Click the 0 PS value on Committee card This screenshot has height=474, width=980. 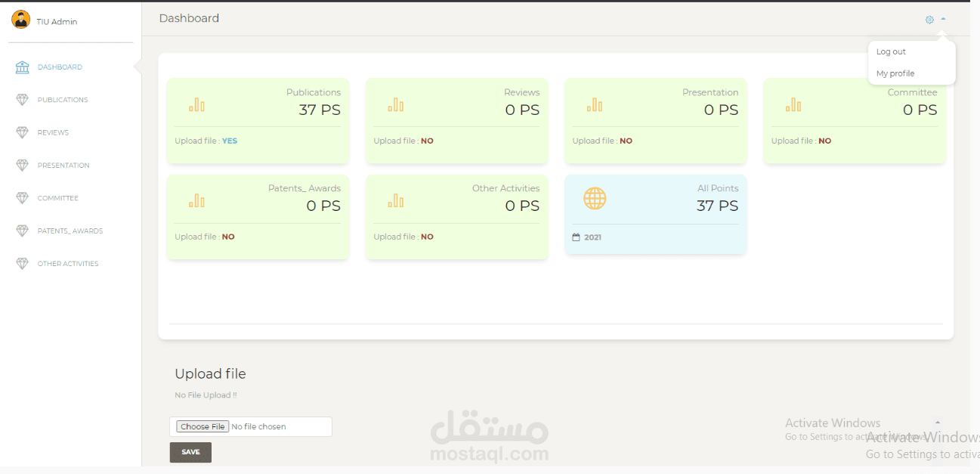(920, 110)
